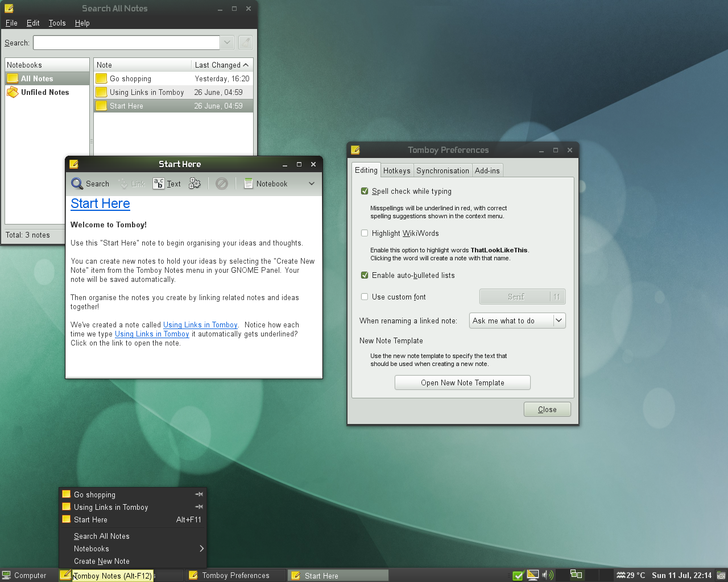Click the Notebook icon in Start Here toolbar
This screenshot has width=728, height=582.
click(249, 184)
